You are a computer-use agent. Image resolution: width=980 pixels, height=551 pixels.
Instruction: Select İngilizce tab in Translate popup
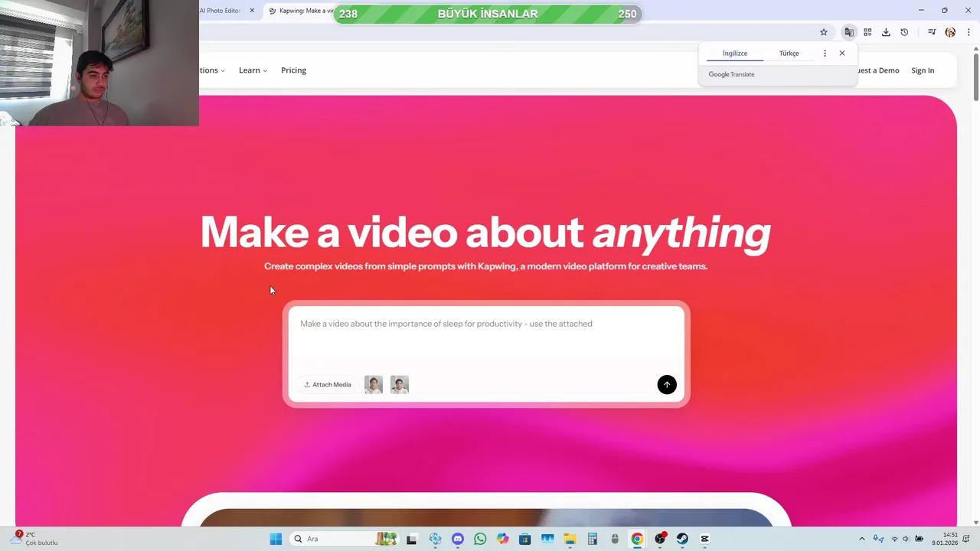coord(735,54)
